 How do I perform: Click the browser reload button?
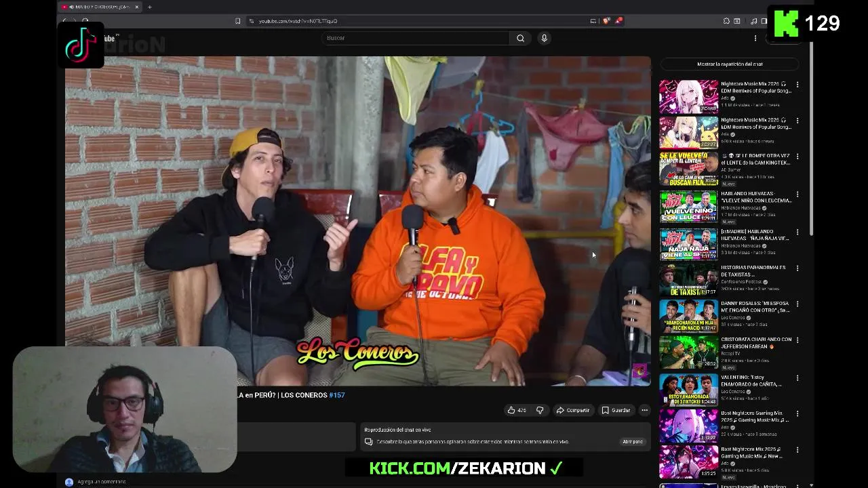point(85,21)
